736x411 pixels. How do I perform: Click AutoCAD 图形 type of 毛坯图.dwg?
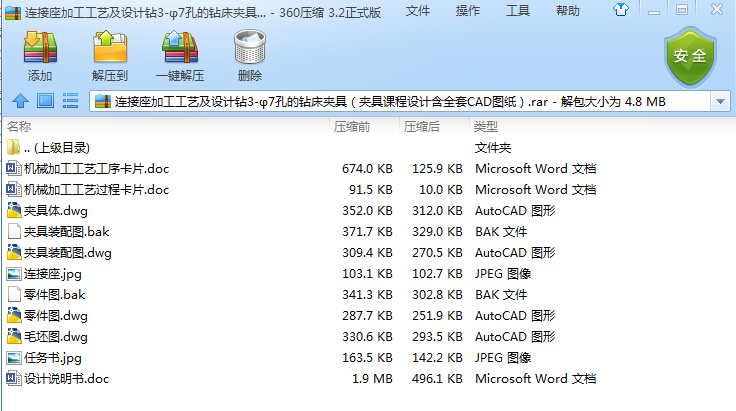coord(515,337)
